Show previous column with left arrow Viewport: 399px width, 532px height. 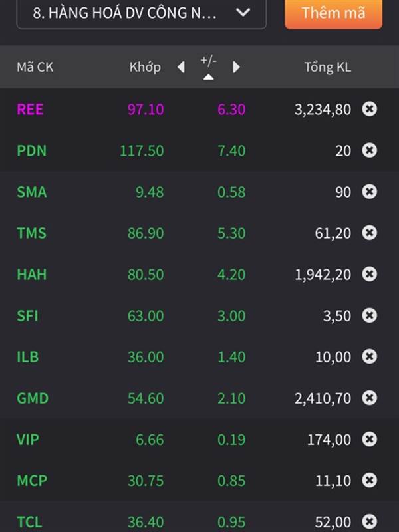(x=181, y=67)
